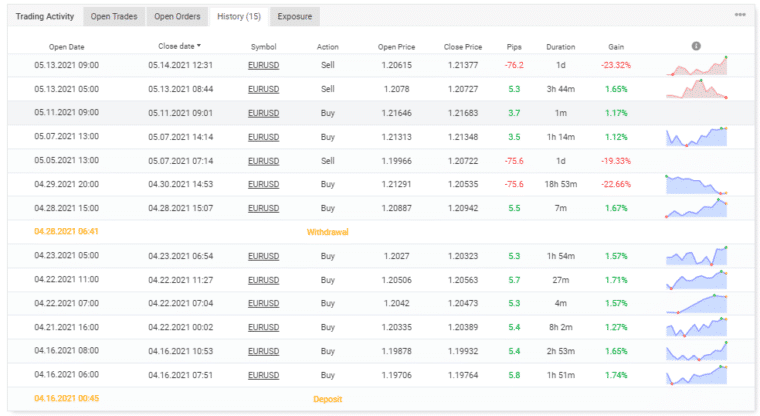The image size is (760, 416).
Task: Click sparkline for 05.07.2021 13:00 trade
Action: pyautogui.click(x=696, y=136)
